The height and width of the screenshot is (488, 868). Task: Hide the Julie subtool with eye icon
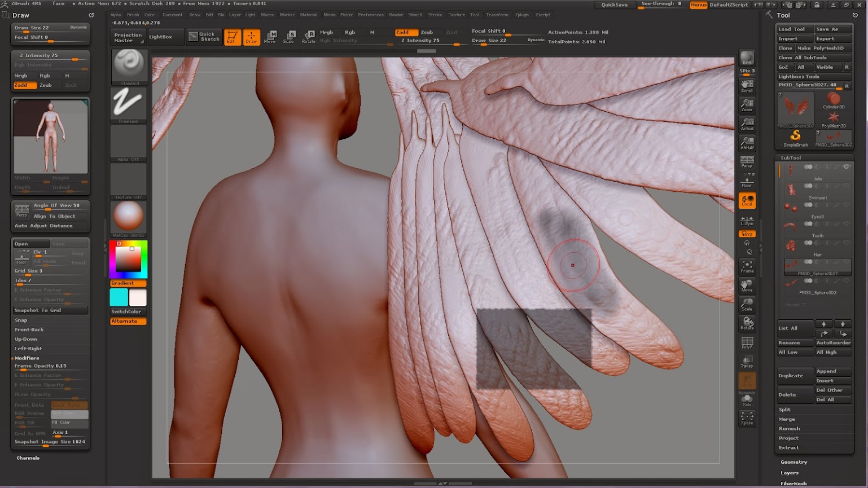[846, 167]
